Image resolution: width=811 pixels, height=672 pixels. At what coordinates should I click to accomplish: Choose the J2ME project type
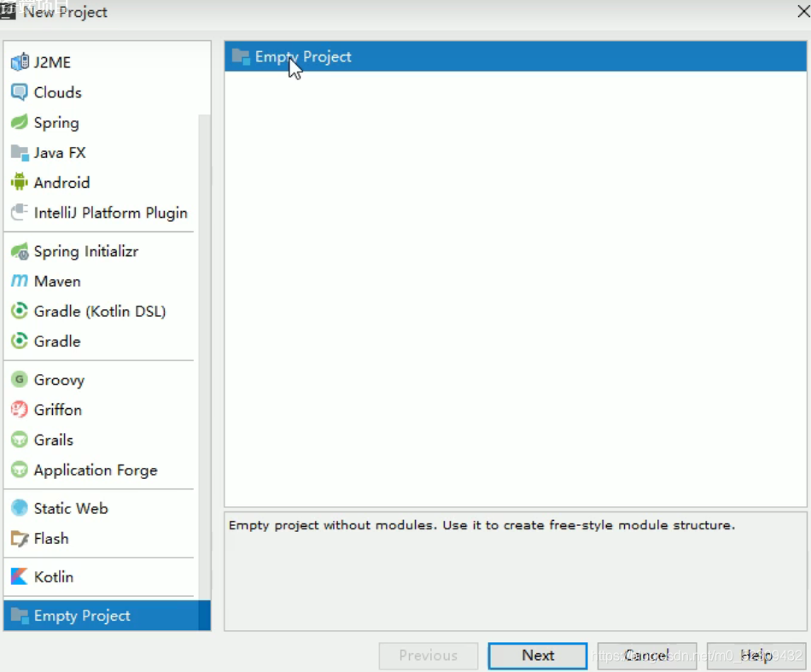click(101, 62)
